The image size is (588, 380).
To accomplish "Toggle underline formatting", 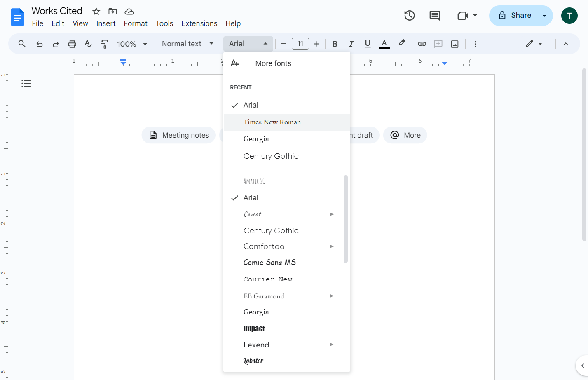I will click(368, 44).
